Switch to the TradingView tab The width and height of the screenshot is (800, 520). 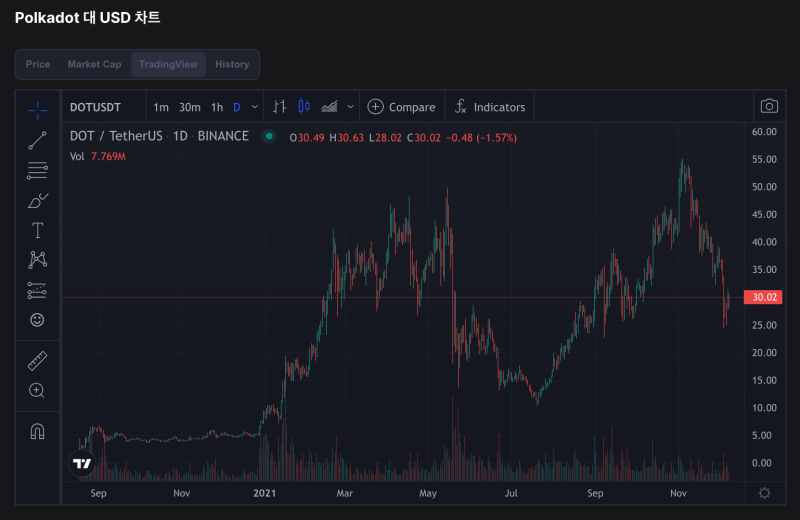(168, 64)
